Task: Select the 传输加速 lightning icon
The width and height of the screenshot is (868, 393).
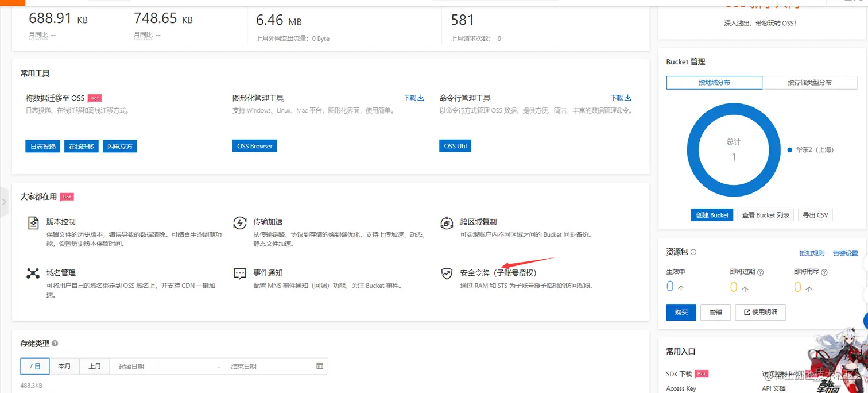Action: tap(239, 222)
